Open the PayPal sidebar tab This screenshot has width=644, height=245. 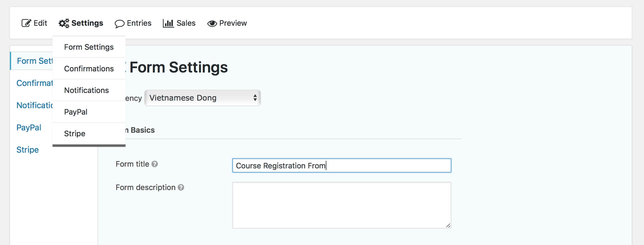tap(29, 127)
